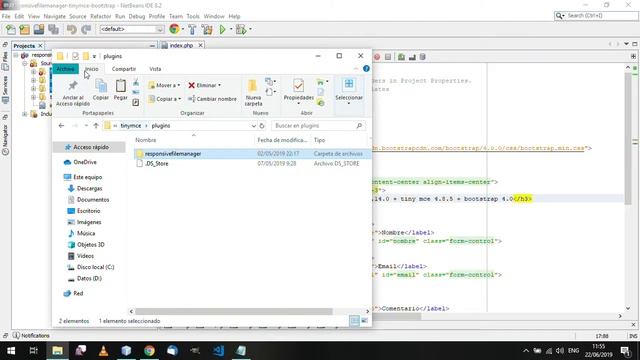Click the Pegar clipboard icon in Explorer ribbon

[120, 86]
